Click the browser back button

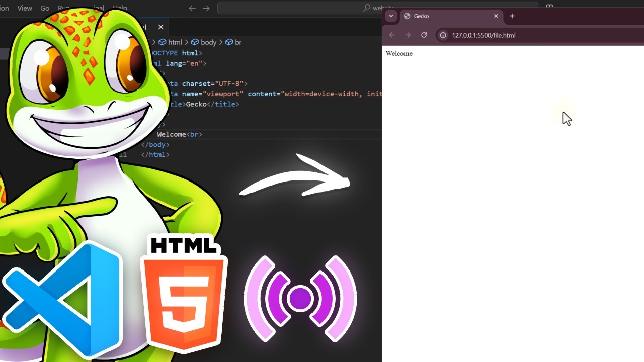392,35
